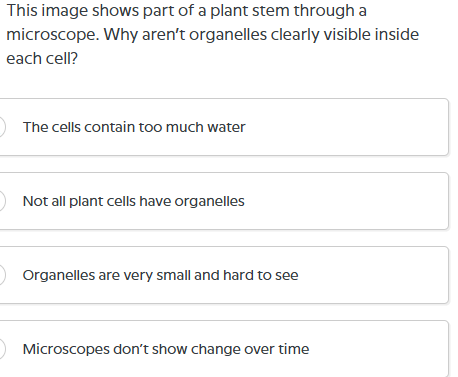Screen dimensions: 458x377
Task: Select radio button for 'Not all plant cells have organelles'
Action: [x=2, y=201]
